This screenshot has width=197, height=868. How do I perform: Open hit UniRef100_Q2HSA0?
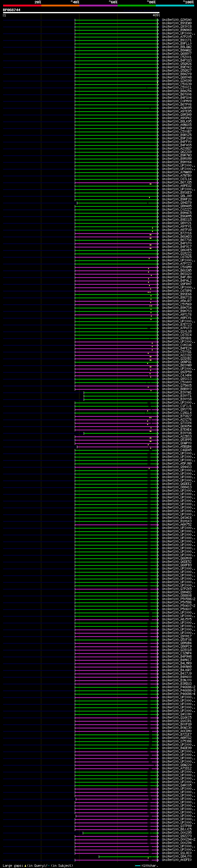pyautogui.click(x=176, y=20)
